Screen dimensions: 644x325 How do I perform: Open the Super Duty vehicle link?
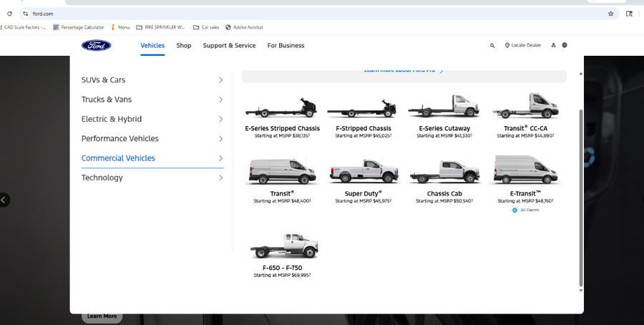tap(364, 193)
